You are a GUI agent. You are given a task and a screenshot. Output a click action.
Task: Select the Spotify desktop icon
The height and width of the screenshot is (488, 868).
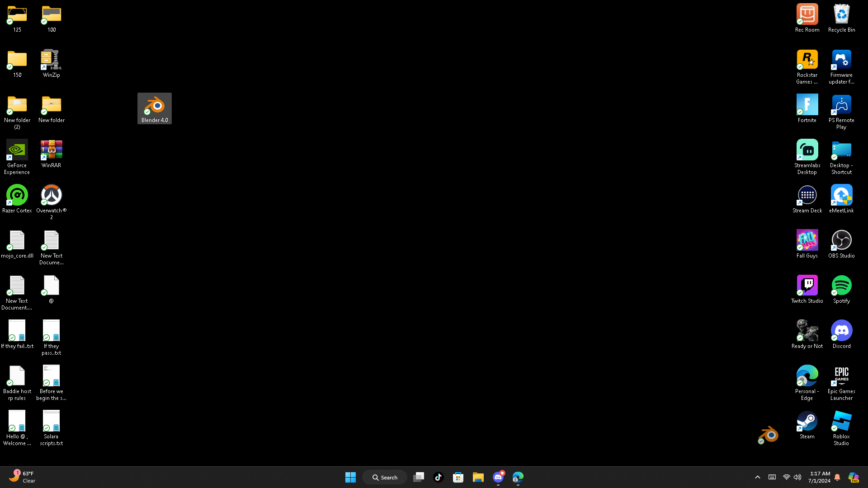(x=842, y=289)
